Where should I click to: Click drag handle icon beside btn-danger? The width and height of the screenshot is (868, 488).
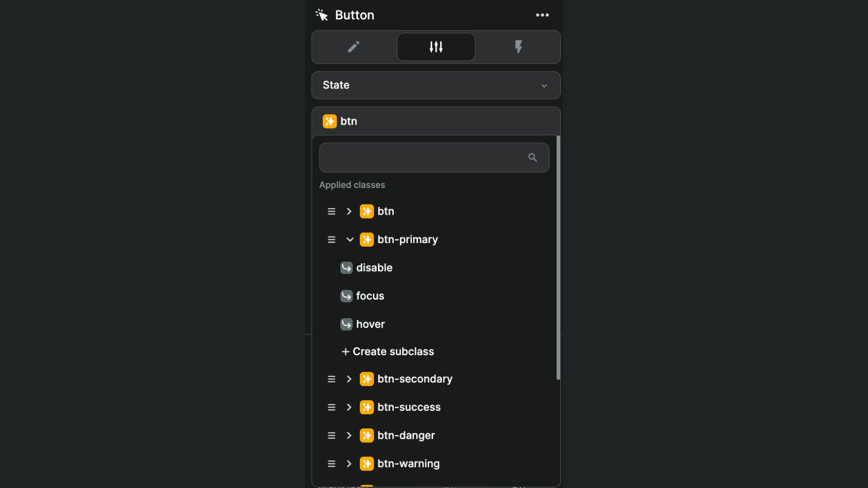[x=331, y=436]
